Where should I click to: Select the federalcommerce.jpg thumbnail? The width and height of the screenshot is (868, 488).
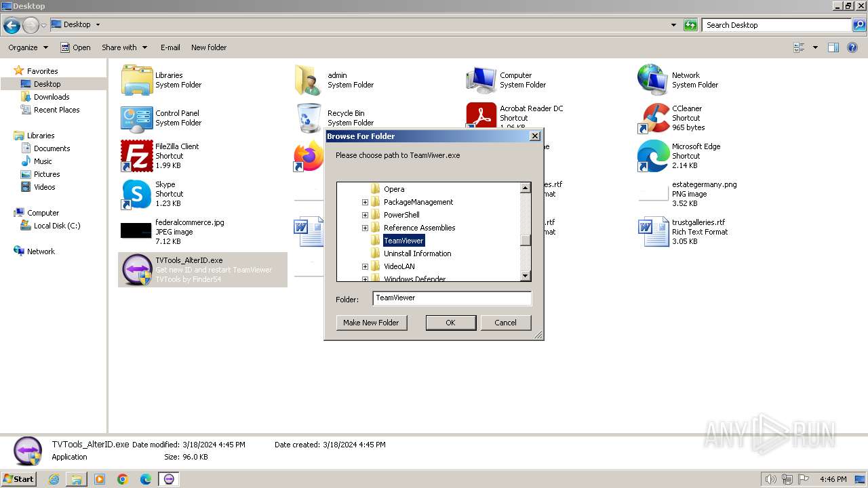point(136,231)
